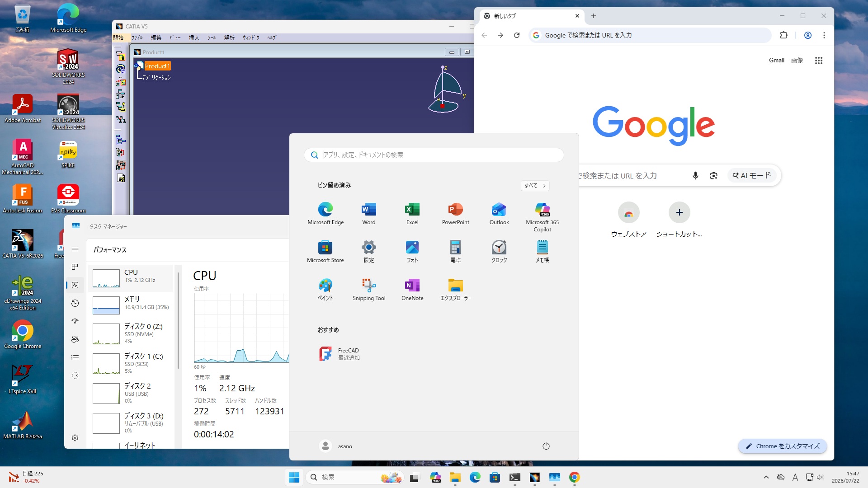868x488 pixels.
Task: Open the Windows Start button on taskbar
Action: click(294, 477)
